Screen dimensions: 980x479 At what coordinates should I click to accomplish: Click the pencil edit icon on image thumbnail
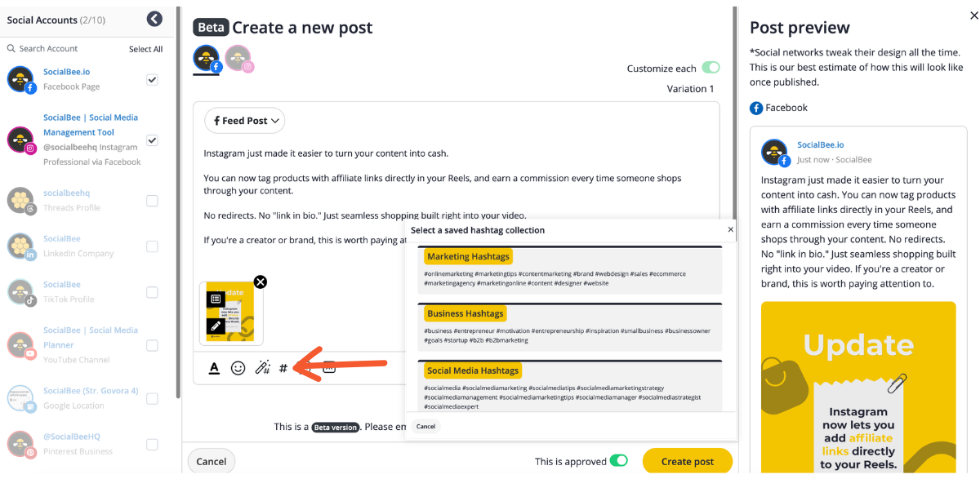tap(216, 326)
